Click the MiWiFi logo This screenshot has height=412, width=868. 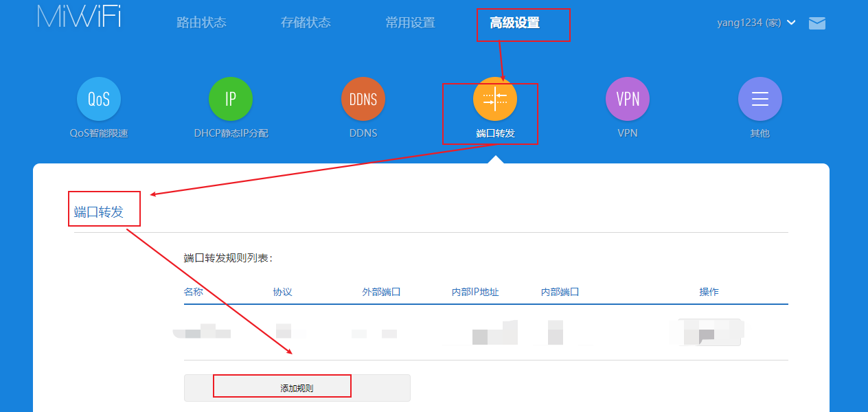(x=79, y=16)
